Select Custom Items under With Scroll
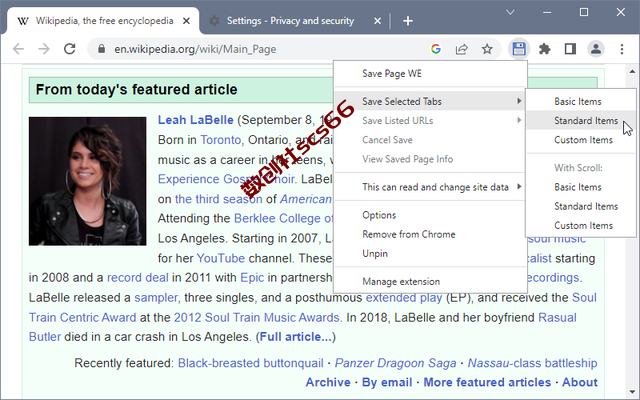640x400 pixels. 581,225
